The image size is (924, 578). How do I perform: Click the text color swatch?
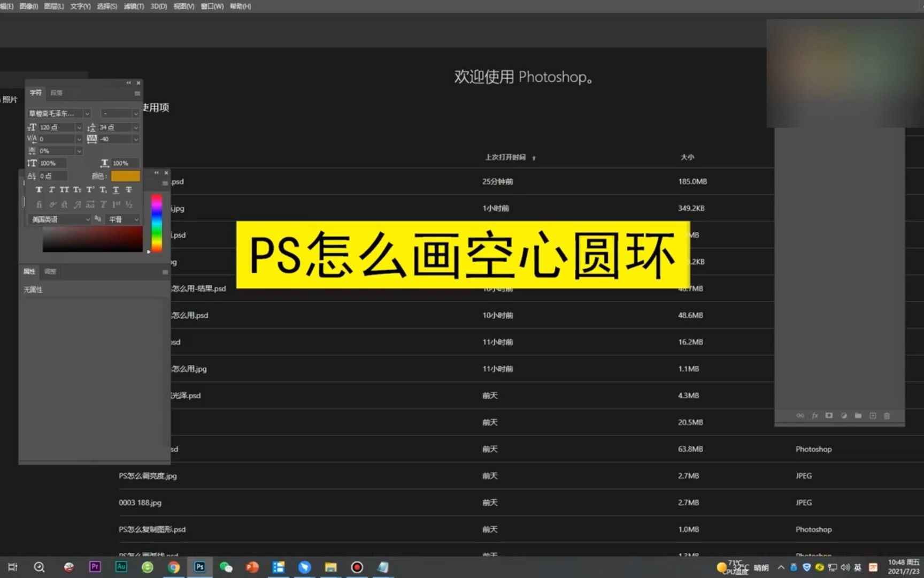click(x=125, y=176)
